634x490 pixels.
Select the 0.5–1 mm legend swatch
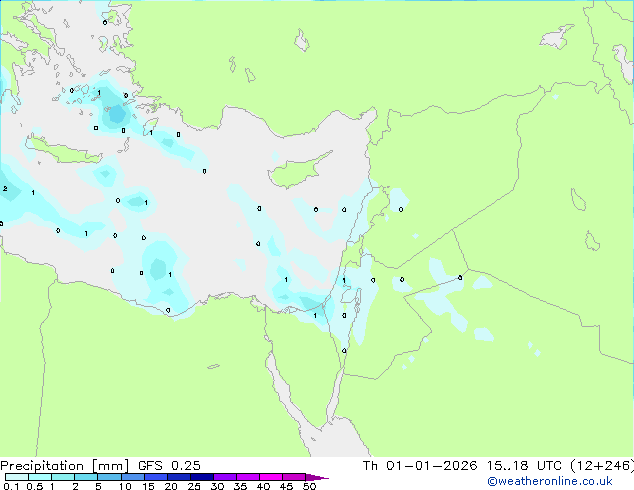[40, 477]
